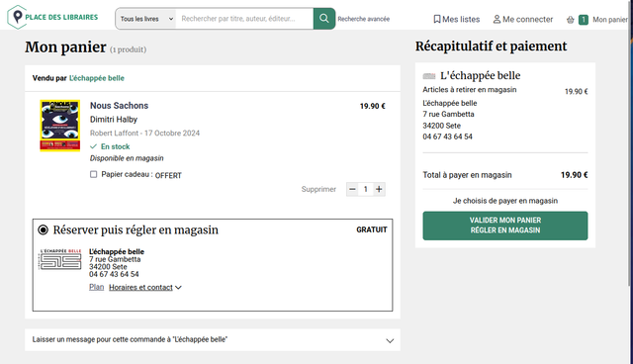Screen dimensions: 633x364
Task: Click the 'En stock' check mark icon
Action: 93,146
